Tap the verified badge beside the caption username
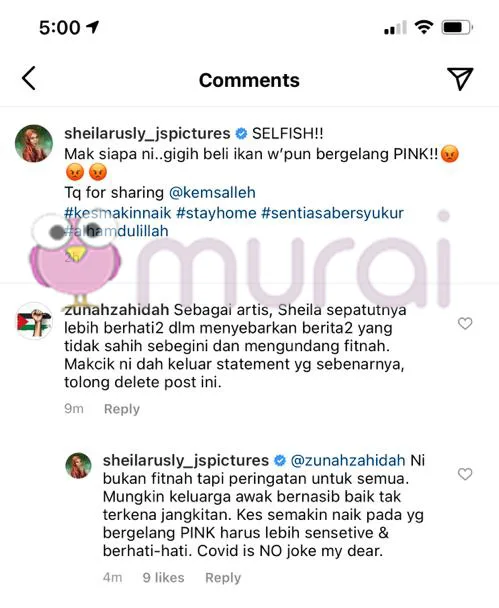The height and width of the screenshot is (608, 499). (x=241, y=133)
